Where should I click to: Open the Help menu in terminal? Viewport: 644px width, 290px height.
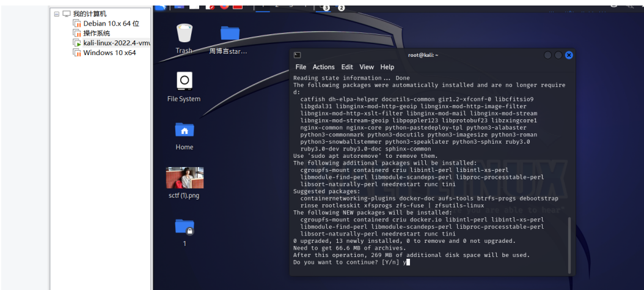pyautogui.click(x=387, y=67)
